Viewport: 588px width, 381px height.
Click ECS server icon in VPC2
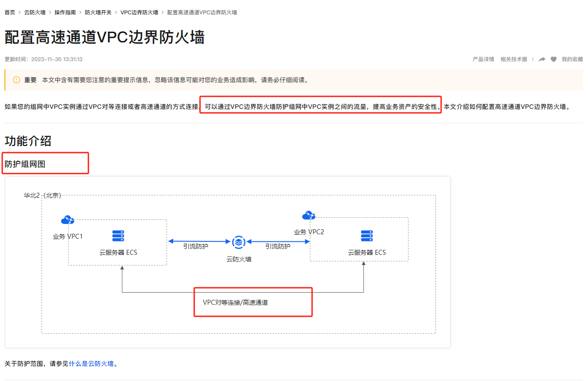367,236
